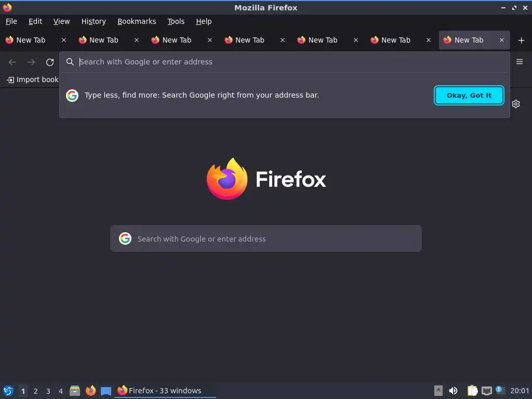Open the History menu
The image size is (532, 399).
[x=94, y=21]
